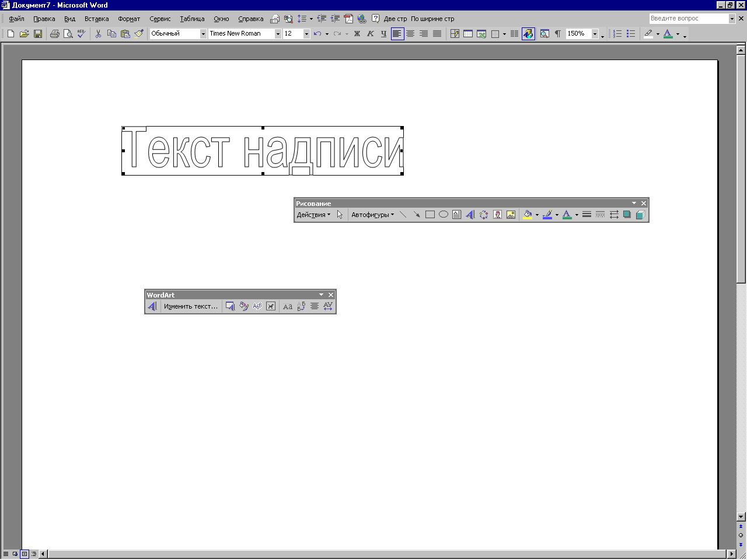Viewport: 747px width, 560px height.
Task: Insert an Excel worksheet icon
Action: tap(481, 34)
